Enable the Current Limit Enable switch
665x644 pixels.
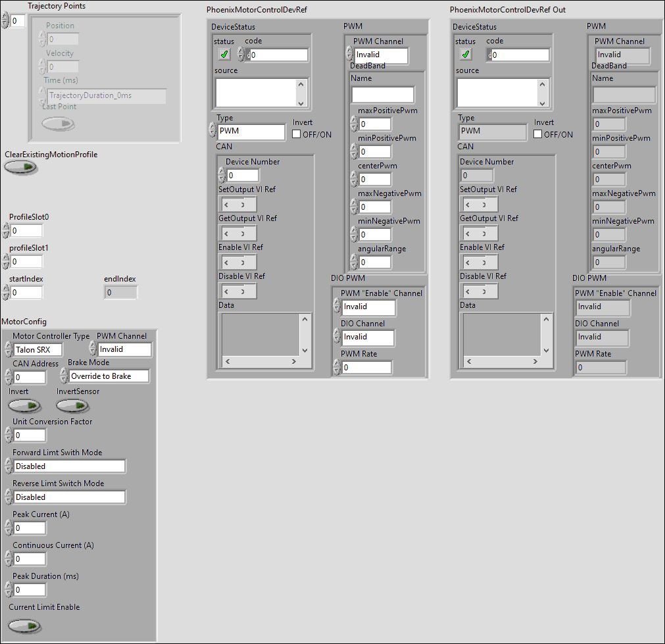(x=24, y=626)
